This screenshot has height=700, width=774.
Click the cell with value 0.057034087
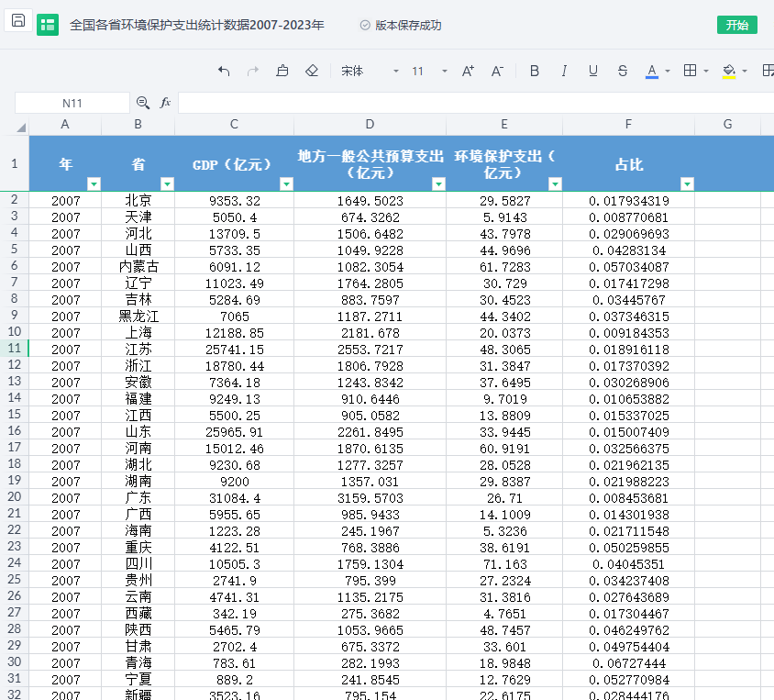629,267
